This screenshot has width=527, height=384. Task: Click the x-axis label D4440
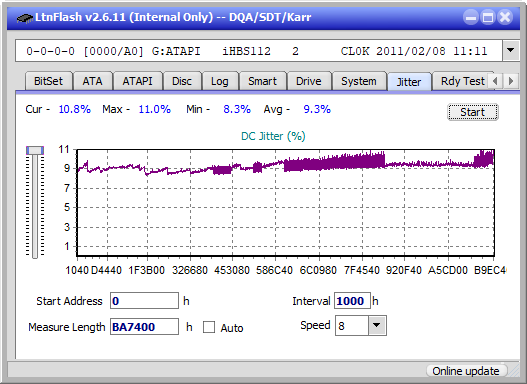tap(106, 270)
